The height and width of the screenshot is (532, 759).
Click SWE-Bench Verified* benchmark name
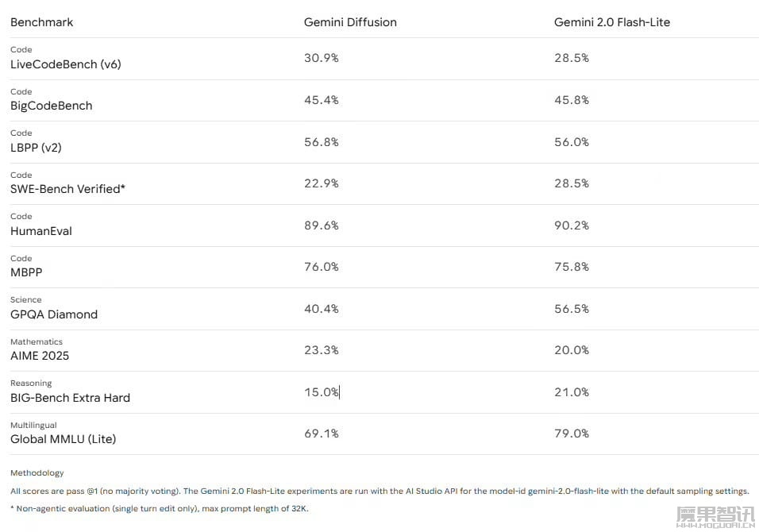point(67,189)
